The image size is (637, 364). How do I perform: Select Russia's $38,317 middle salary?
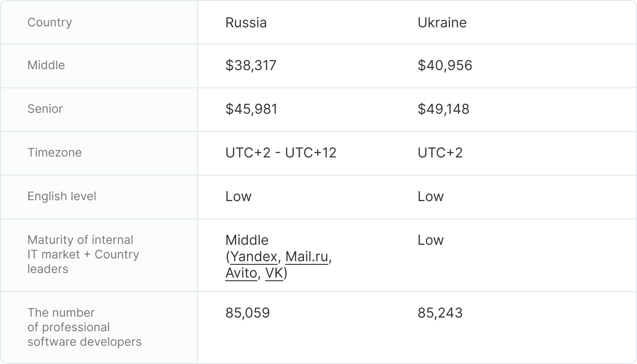tap(251, 66)
